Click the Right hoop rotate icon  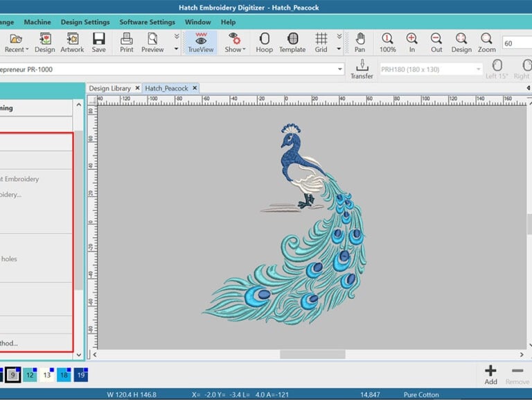(522, 69)
